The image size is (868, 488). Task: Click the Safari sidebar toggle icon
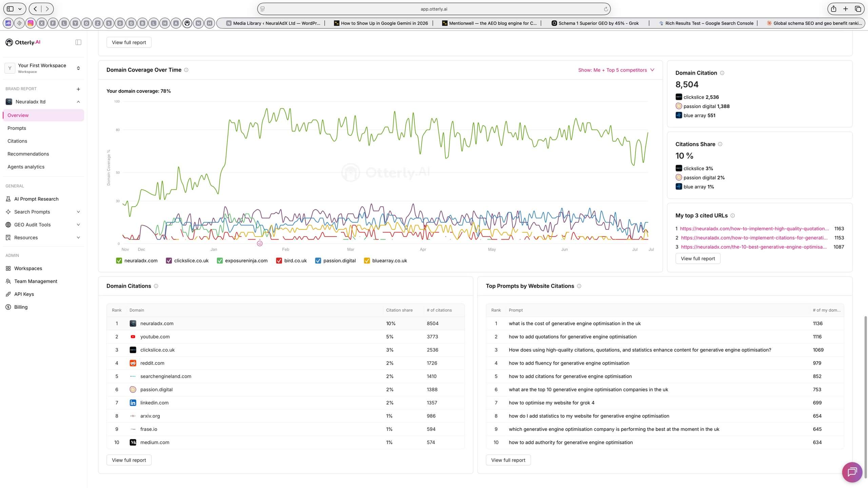(10, 9)
